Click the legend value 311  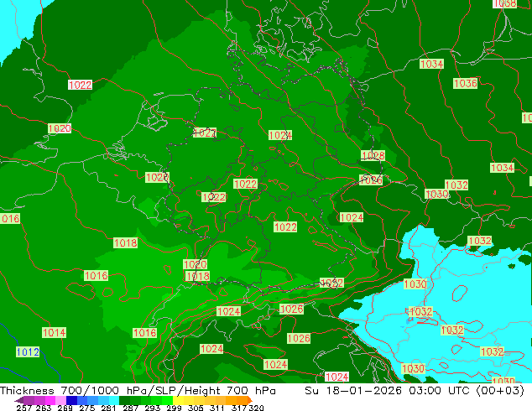[x=216, y=408]
